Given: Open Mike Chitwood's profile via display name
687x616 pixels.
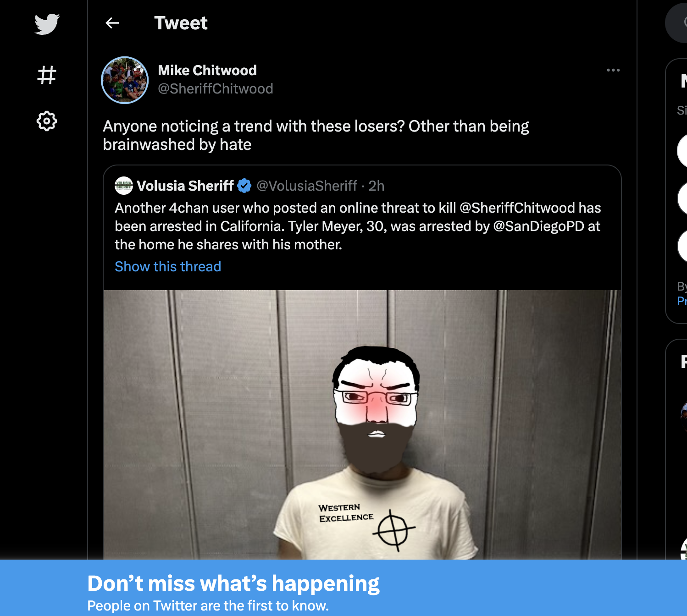Looking at the screenshot, I should click(x=207, y=71).
